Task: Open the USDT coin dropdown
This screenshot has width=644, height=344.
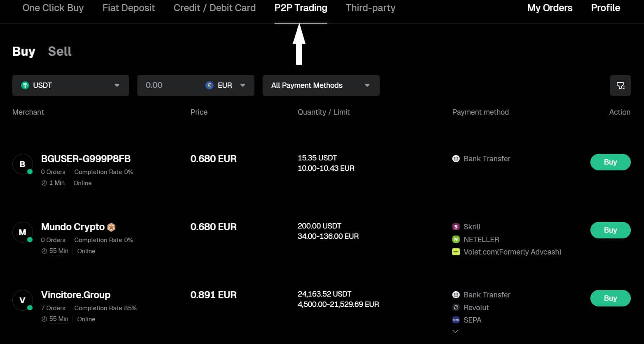Action: point(71,85)
